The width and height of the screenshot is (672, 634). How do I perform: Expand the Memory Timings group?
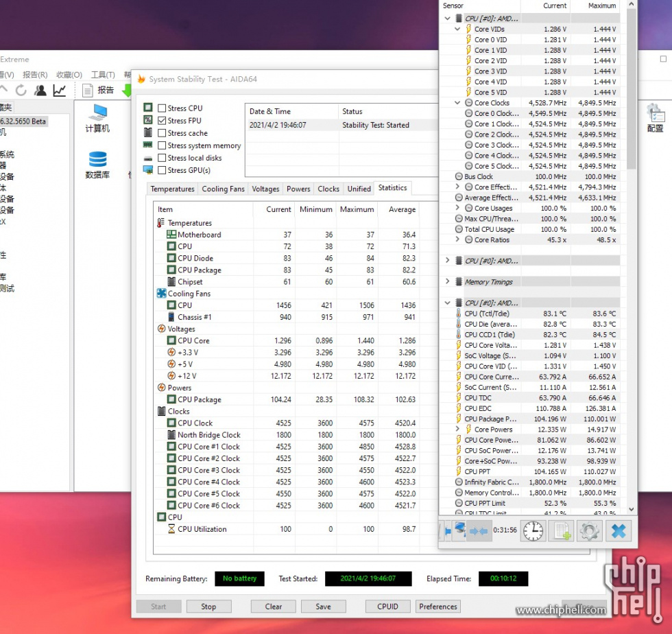447,281
